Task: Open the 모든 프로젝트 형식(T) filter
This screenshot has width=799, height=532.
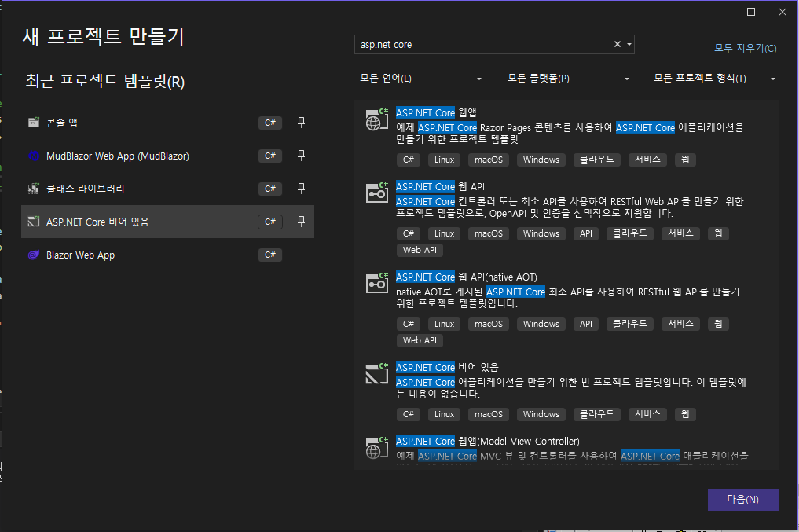Action: tap(714, 79)
